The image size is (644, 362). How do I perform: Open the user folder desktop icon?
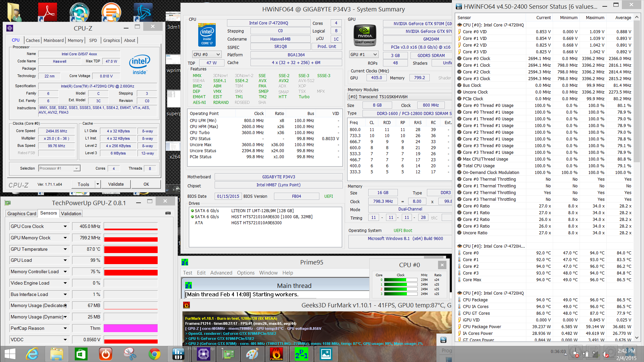point(14,12)
